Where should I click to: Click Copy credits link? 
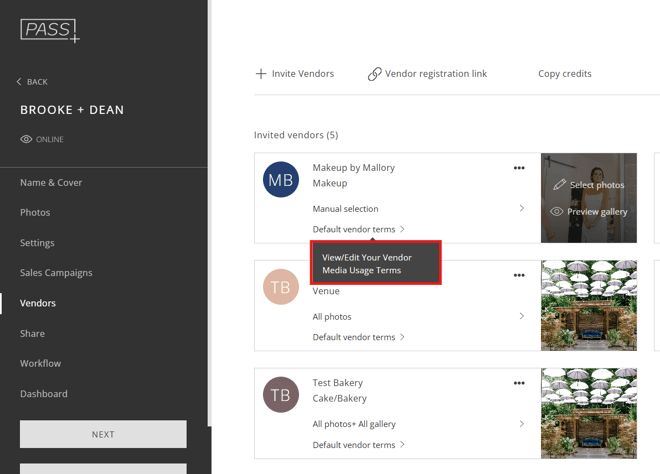coord(565,74)
